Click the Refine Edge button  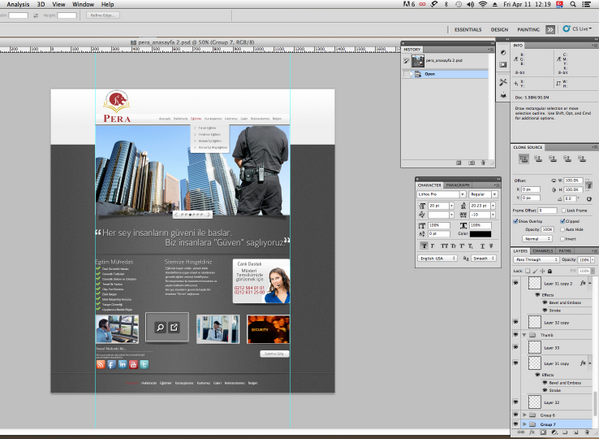coord(103,15)
